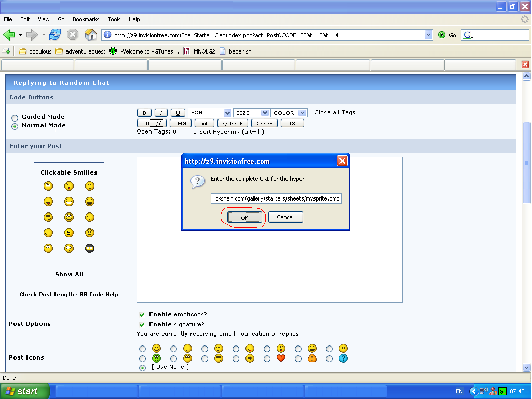This screenshot has height=399, width=532.
Task: Open the Go menu
Action: coord(61,19)
